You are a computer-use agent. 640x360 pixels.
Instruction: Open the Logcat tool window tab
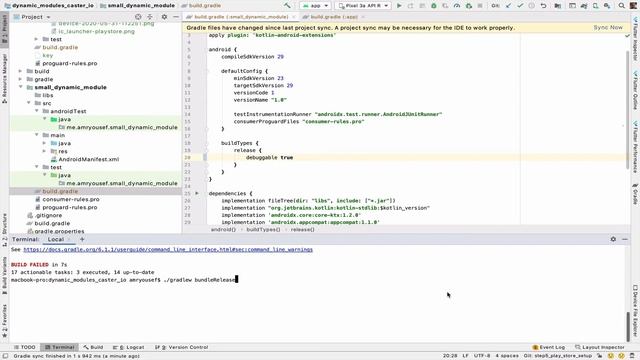pyautogui.click(x=129, y=347)
